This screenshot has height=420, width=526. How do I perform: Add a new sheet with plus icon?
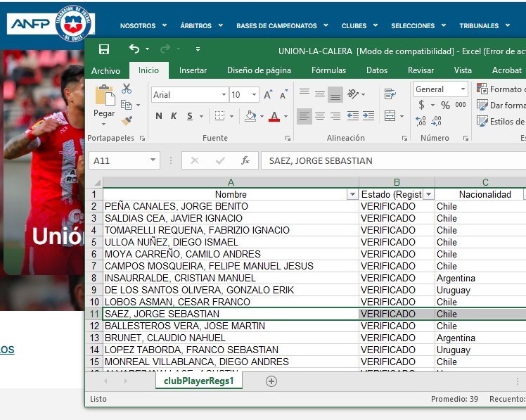[271, 381]
